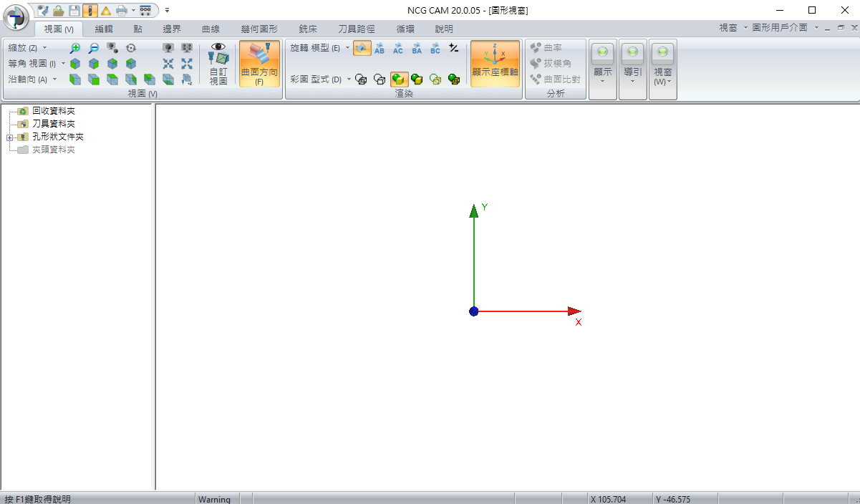Toggle the 顯示座標軸 show axes button

coord(495,64)
